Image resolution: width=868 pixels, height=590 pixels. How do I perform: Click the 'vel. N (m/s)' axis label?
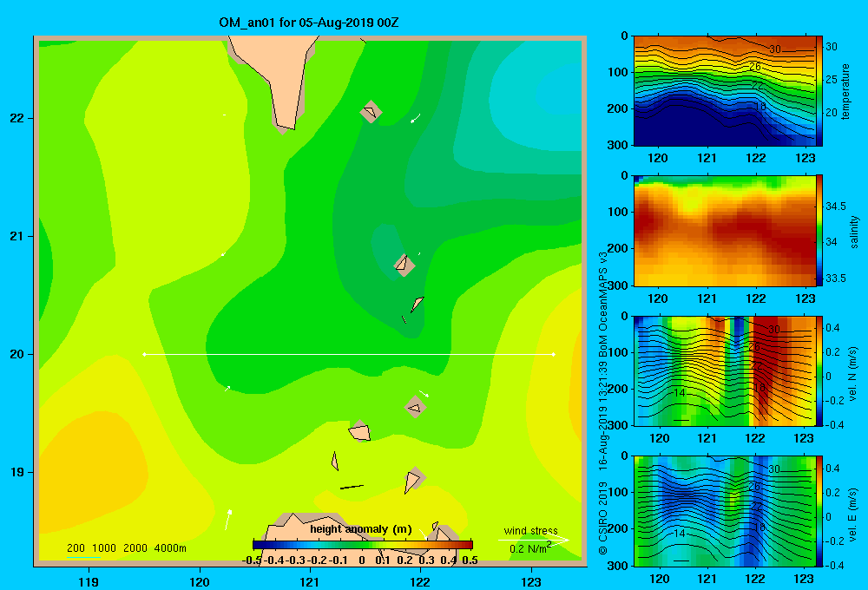pos(853,374)
